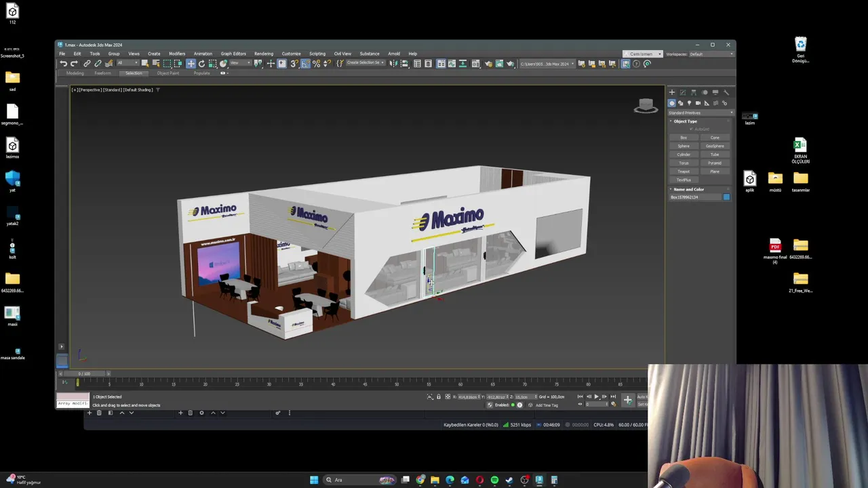
Task: Open the object color swatch
Action: tap(726, 197)
